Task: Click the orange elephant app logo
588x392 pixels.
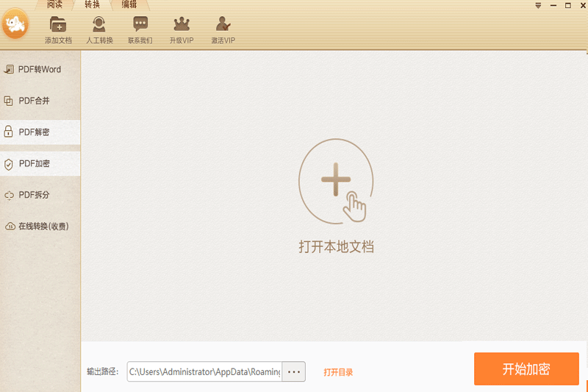Action: (x=15, y=27)
